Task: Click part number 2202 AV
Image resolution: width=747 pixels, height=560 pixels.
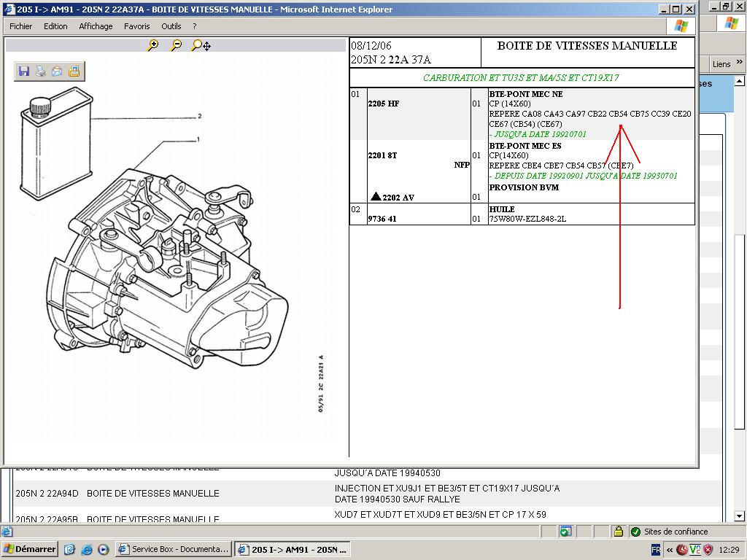Action: 398,197
